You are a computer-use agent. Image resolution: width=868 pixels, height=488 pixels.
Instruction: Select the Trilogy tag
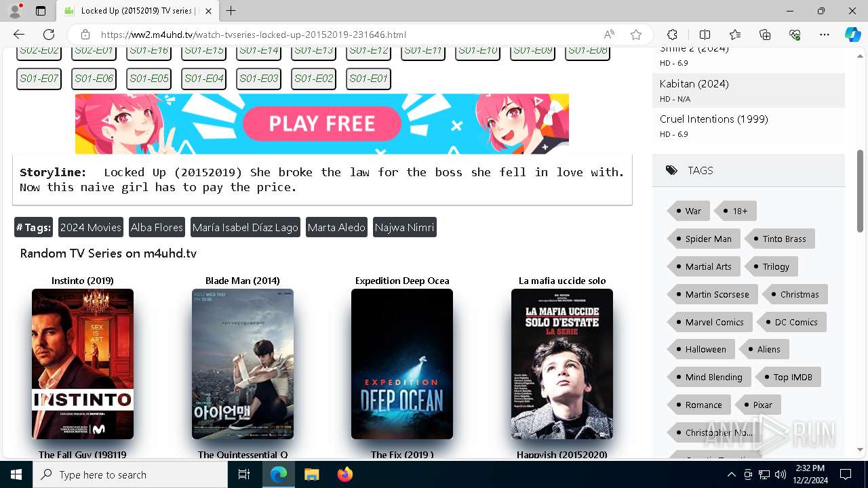click(x=771, y=266)
